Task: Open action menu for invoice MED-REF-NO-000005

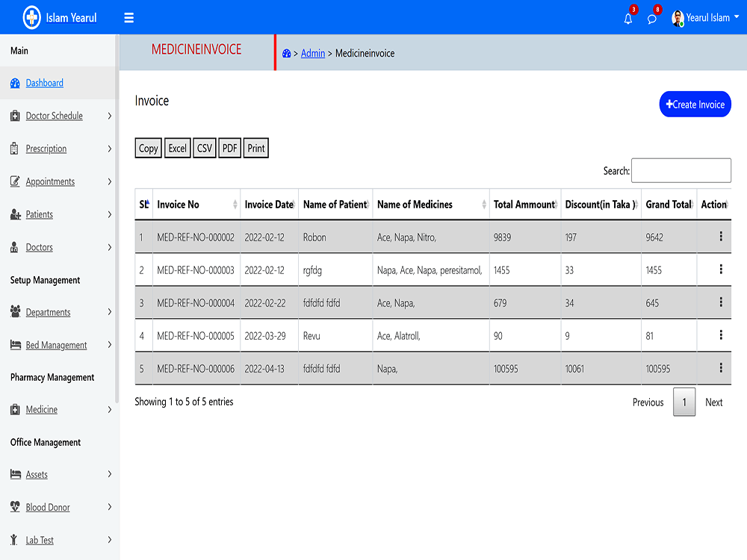Action: (x=721, y=335)
